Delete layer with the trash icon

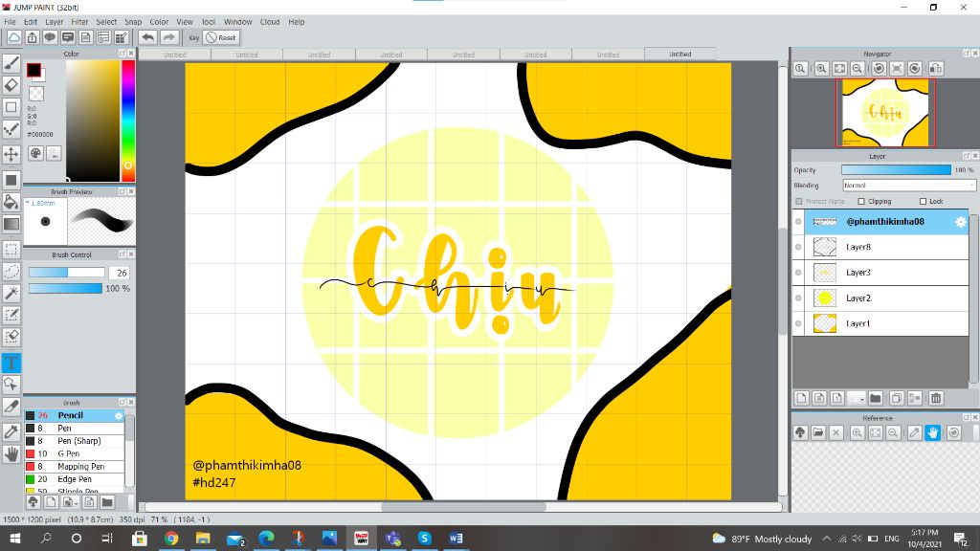point(936,398)
